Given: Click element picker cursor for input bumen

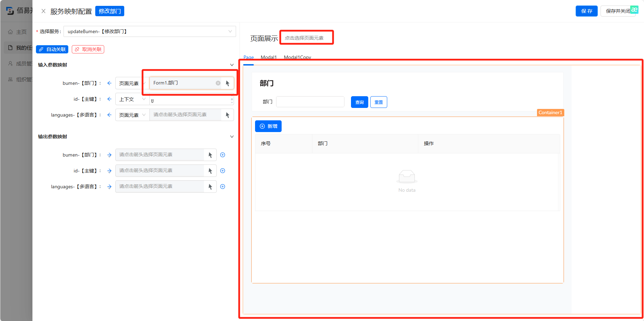Looking at the screenshot, I should (x=228, y=83).
